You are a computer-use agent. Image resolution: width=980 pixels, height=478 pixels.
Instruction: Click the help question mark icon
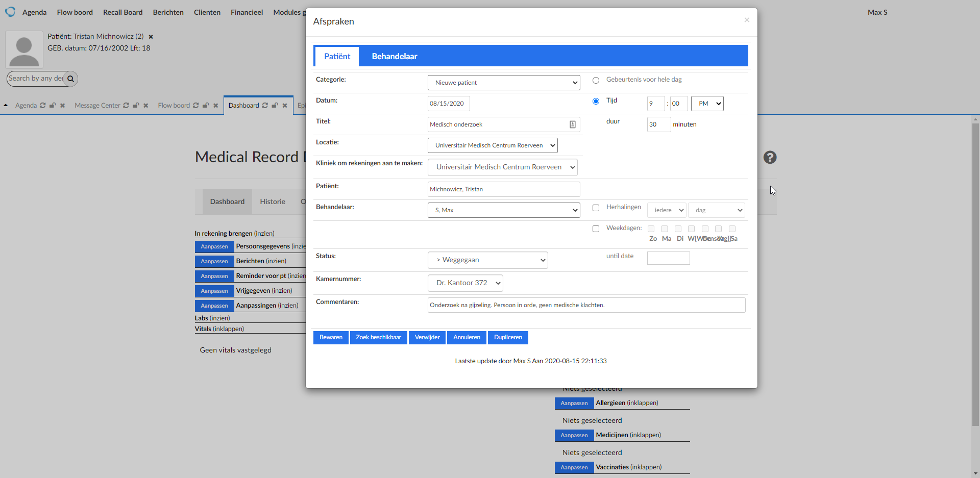[770, 158]
